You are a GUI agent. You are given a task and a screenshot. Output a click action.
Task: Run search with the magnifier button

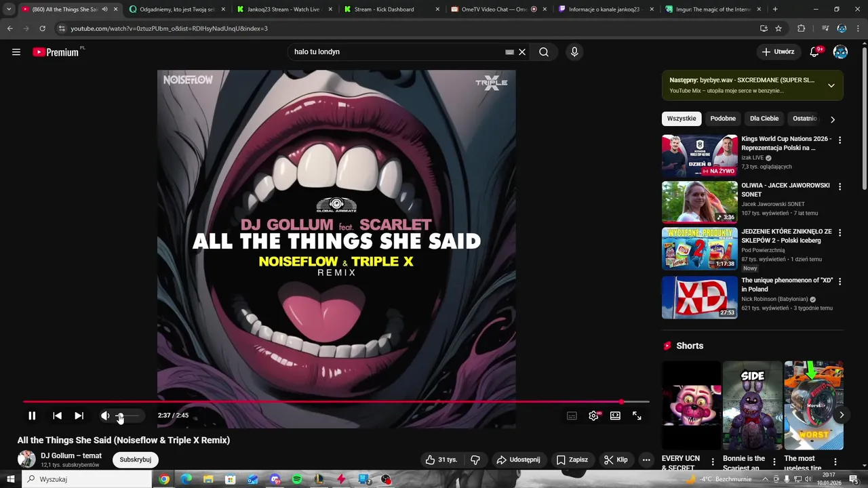click(544, 52)
